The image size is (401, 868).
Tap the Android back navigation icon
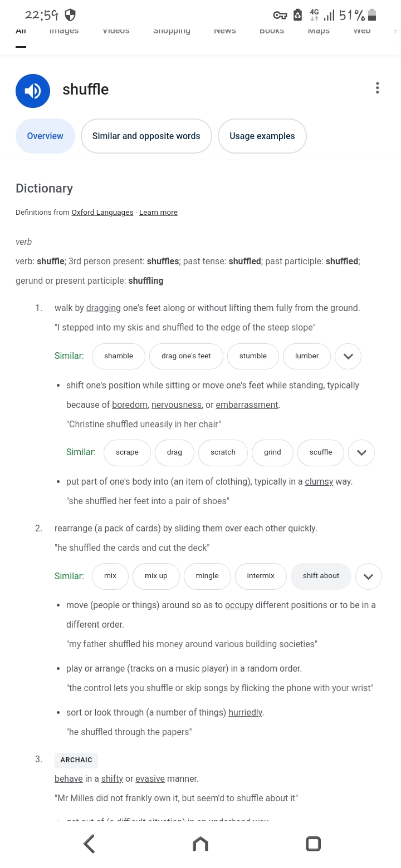click(x=89, y=844)
